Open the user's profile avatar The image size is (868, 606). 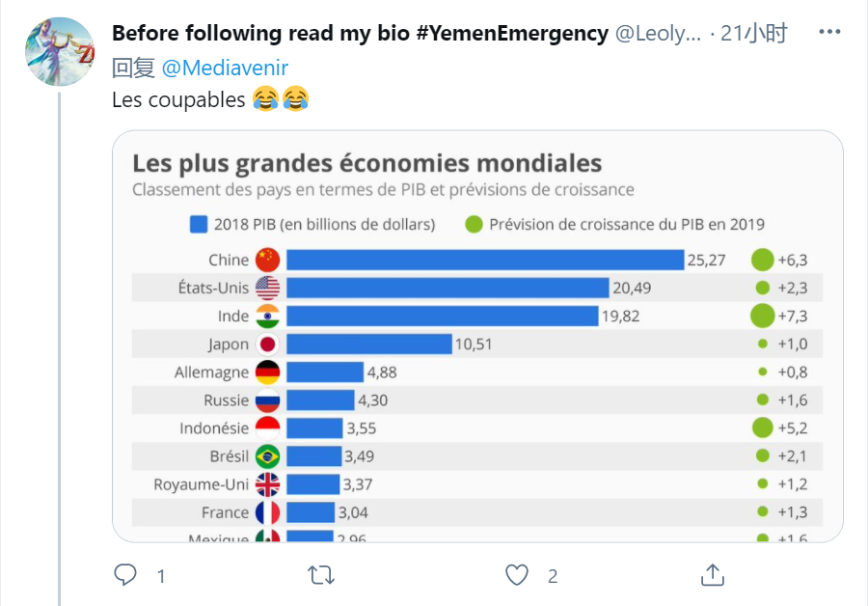pos(59,51)
